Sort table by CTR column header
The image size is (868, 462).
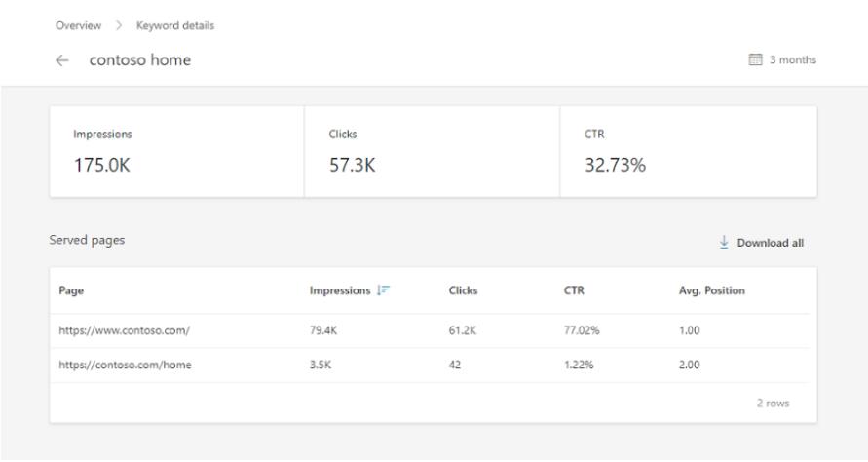[574, 290]
